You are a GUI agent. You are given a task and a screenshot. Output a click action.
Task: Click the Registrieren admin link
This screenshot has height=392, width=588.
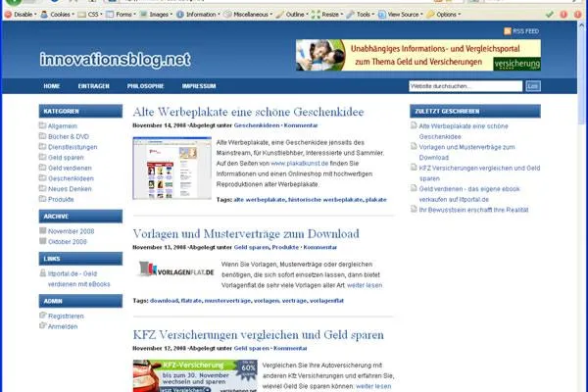pos(66,317)
